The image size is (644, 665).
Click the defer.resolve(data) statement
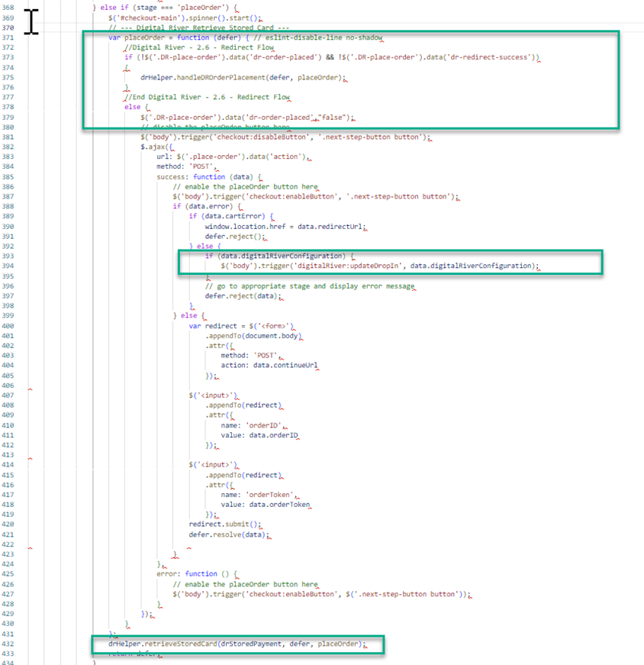click(229, 534)
